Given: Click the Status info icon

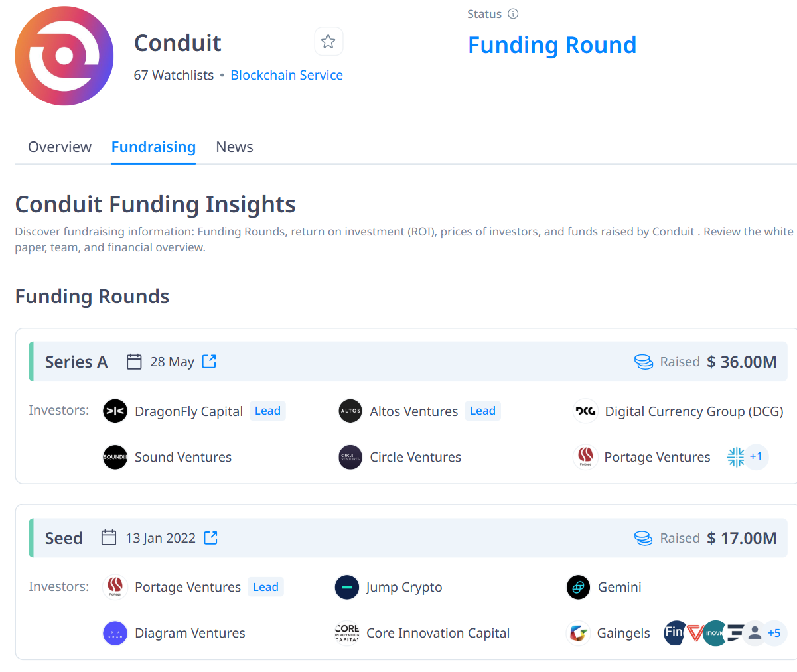Looking at the screenshot, I should point(513,14).
